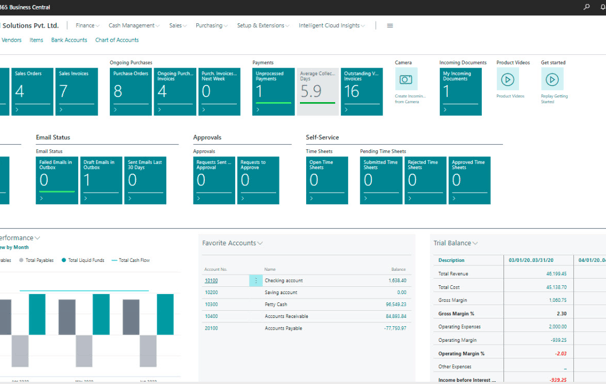Click the Create Incoming from Camera icon
Viewport: 606px width, 384px height.
click(x=405, y=79)
